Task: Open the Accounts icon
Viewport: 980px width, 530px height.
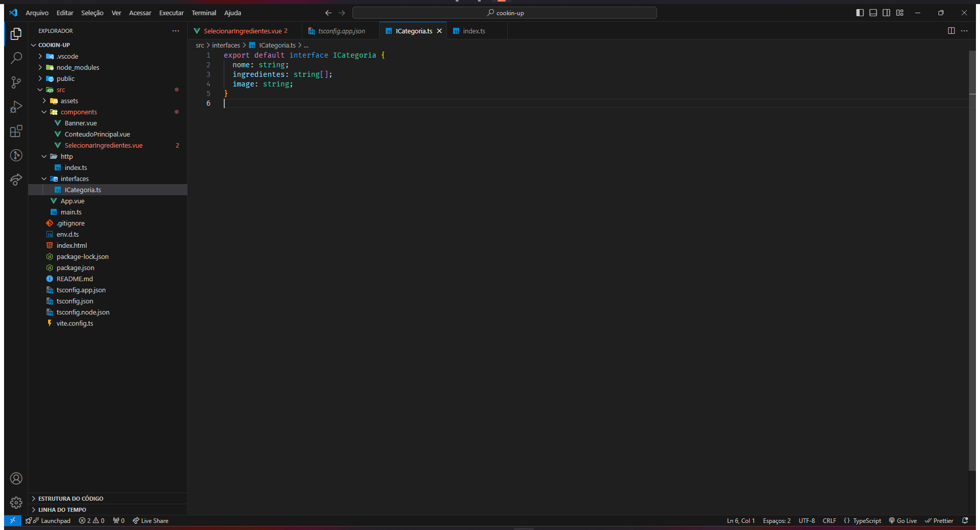Action: tap(16, 478)
